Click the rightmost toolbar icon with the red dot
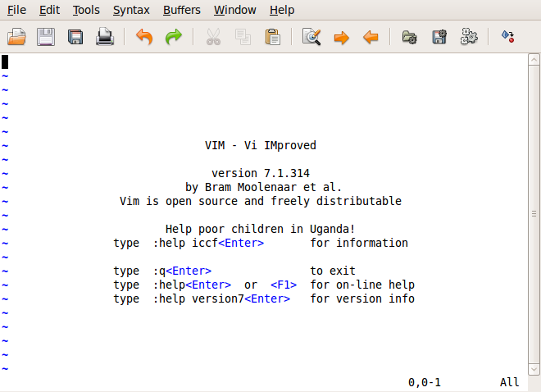Image resolution: width=541 pixels, height=392 pixels. point(508,37)
